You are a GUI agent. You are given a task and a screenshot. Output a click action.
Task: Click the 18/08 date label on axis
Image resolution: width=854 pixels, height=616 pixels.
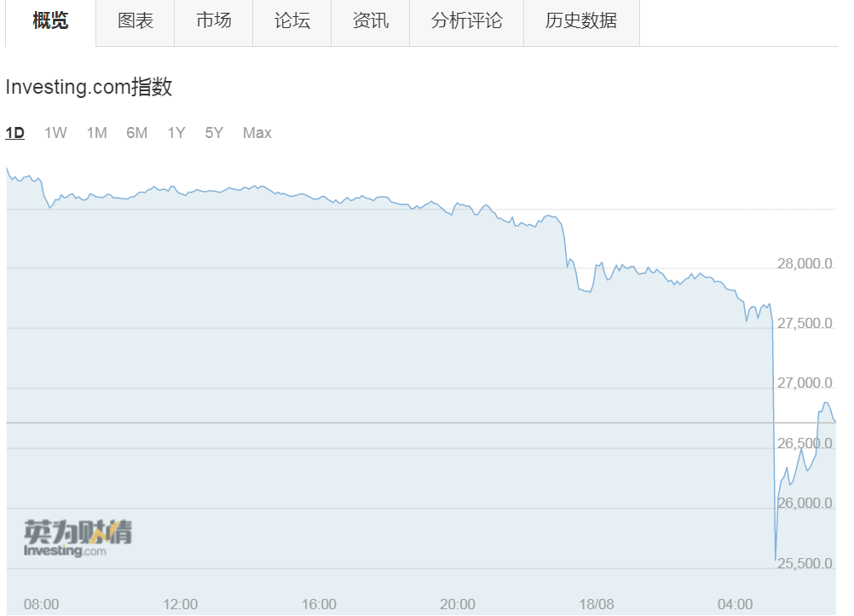click(597, 604)
